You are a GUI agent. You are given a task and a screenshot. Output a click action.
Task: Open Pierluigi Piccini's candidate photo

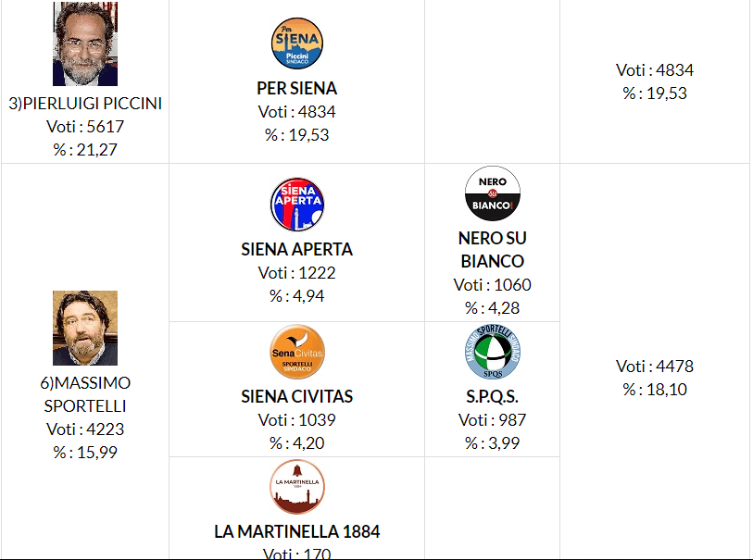(85, 44)
